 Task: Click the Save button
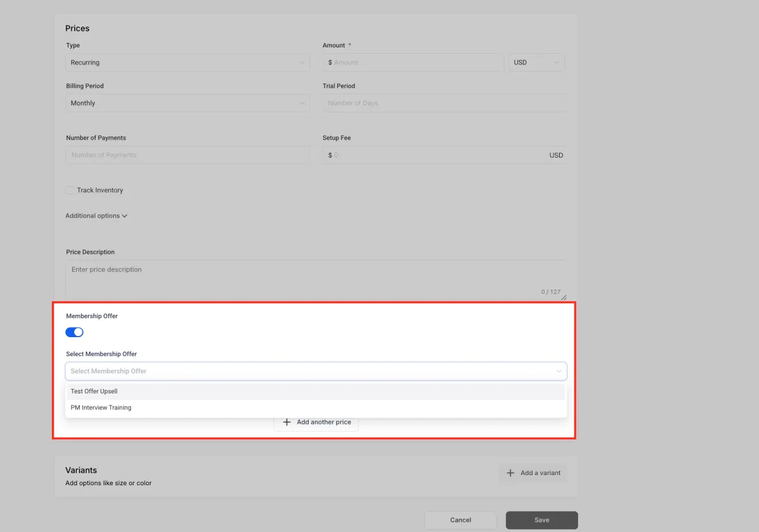click(x=542, y=520)
